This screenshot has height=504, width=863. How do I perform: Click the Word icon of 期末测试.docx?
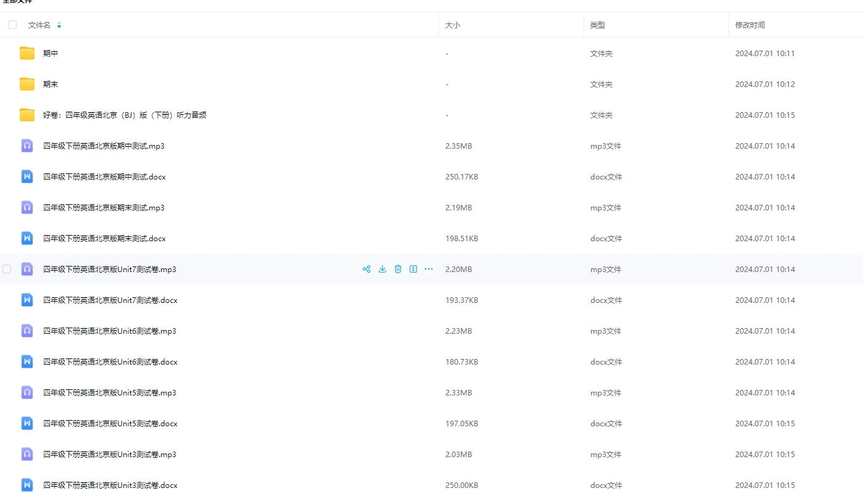pos(27,238)
